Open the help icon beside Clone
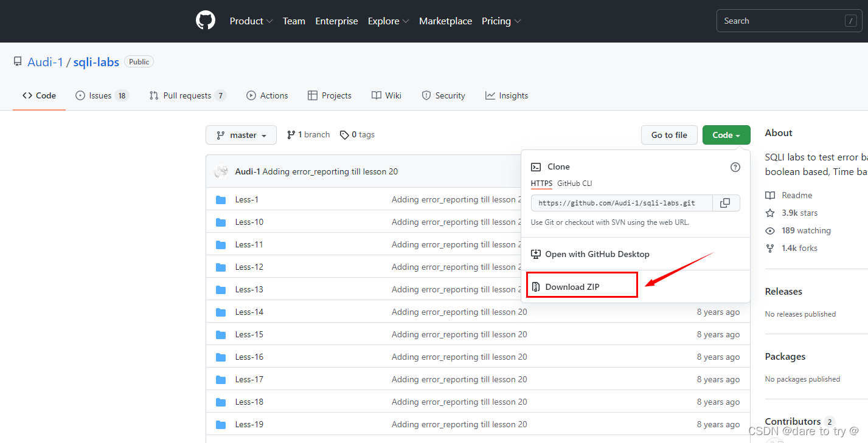Image resolution: width=868 pixels, height=443 pixels. pos(735,167)
